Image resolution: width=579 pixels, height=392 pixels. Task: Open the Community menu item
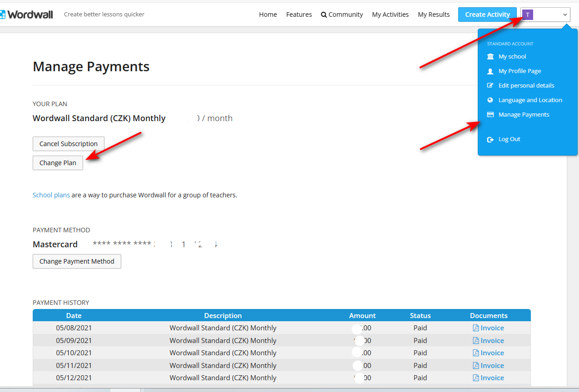click(342, 15)
